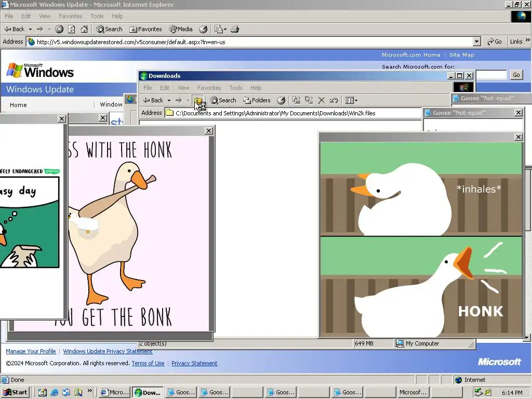Click the Internet Explorer address URL field
The image size is (532, 399).
pos(250,42)
